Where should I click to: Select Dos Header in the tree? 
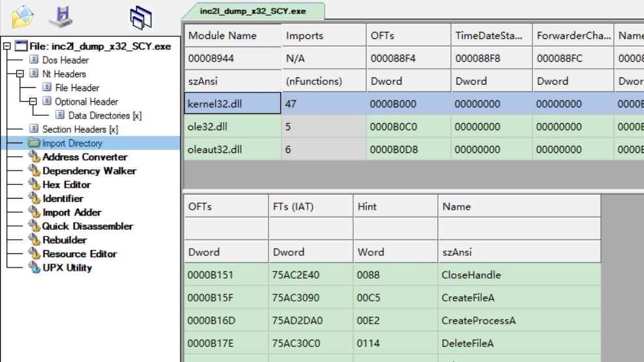click(x=65, y=61)
